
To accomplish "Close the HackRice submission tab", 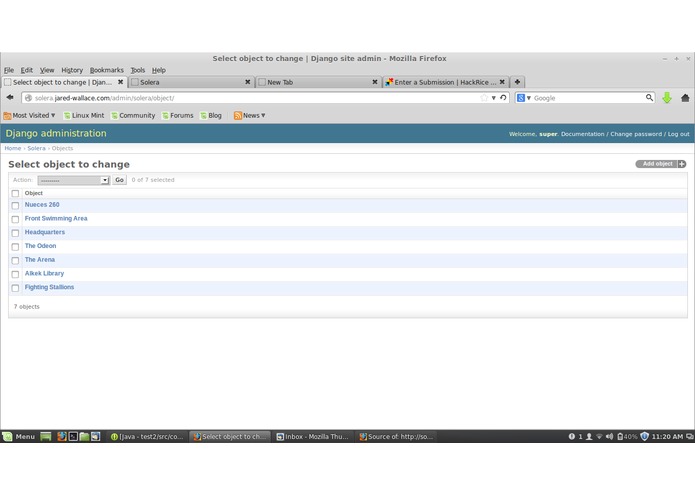I will [502, 82].
